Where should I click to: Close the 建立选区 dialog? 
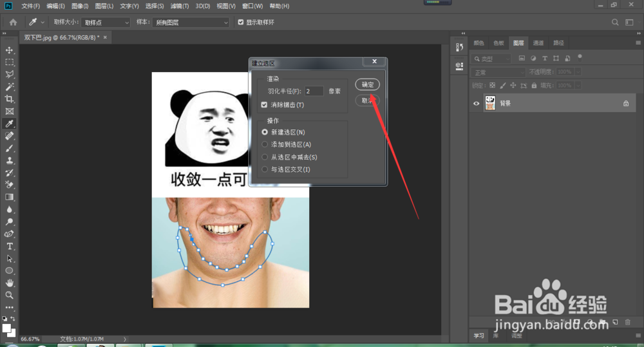coord(374,62)
